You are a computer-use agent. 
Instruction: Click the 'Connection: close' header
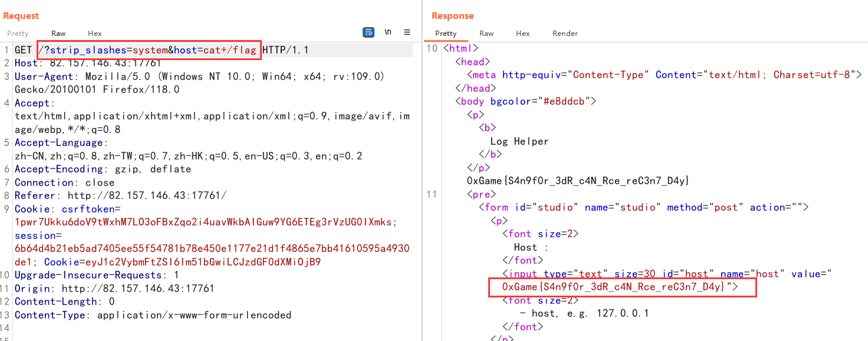pyautogui.click(x=65, y=183)
